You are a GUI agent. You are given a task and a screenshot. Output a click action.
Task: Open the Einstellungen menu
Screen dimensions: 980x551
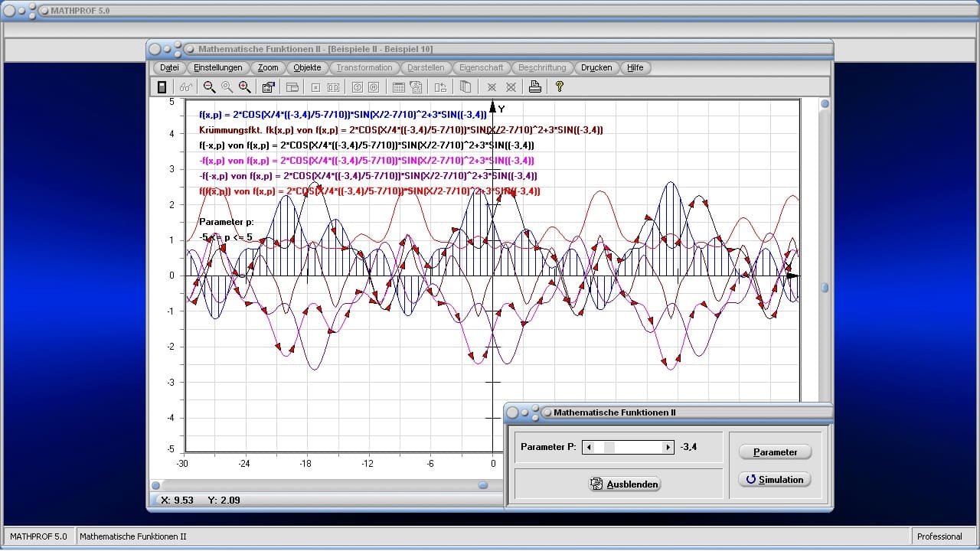tap(218, 67)
